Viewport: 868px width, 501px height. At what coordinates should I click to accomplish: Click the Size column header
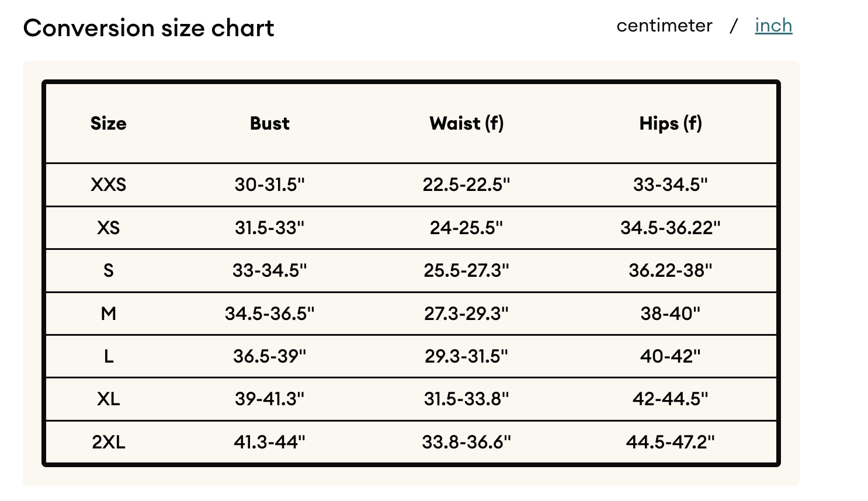[x=109, y=123]
